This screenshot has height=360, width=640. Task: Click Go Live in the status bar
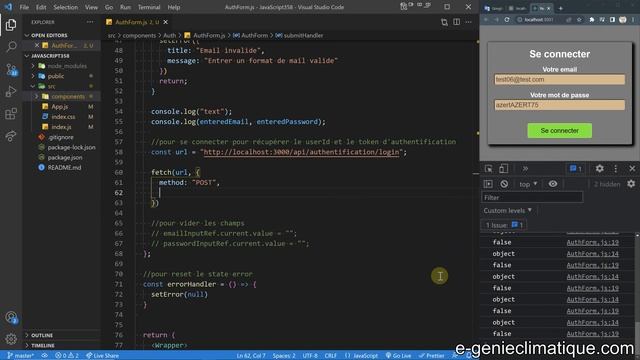(398, 356)
